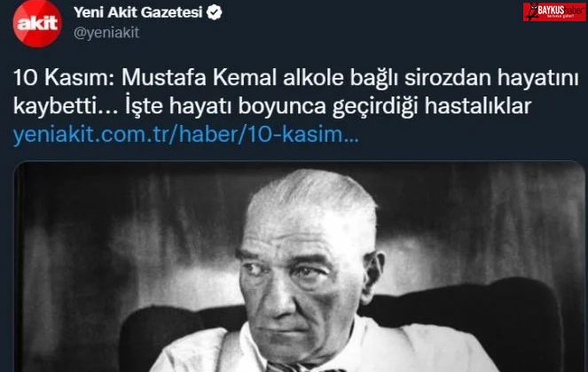Click the tweet text starting with 10 Kasım

(x=296, y=92)
